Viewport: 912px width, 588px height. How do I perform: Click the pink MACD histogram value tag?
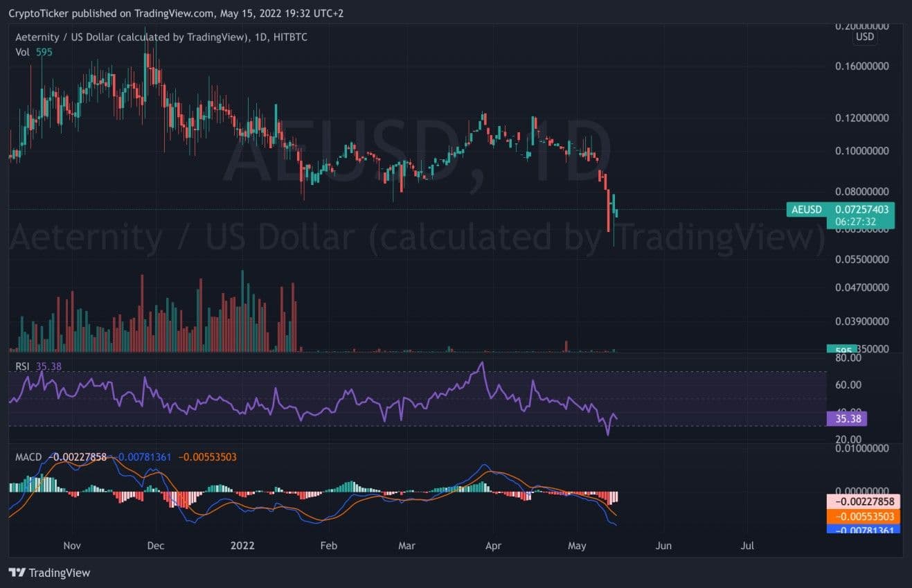click(864, 502)
